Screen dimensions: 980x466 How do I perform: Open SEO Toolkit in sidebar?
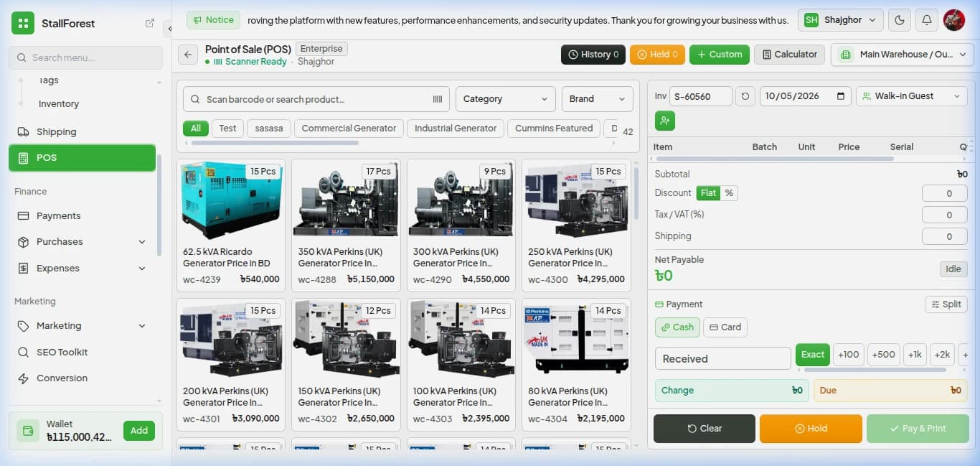pos(82,352)
